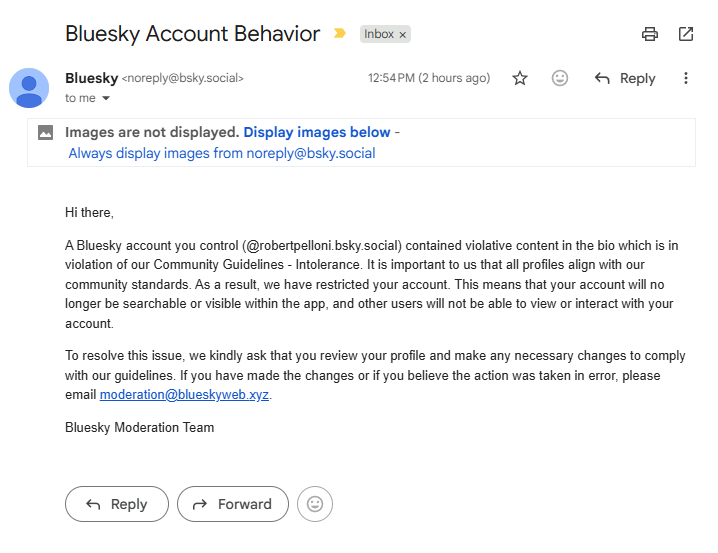718x553 pixels.
Task: Open the three-dot More options menu
Action: point(685,78)
